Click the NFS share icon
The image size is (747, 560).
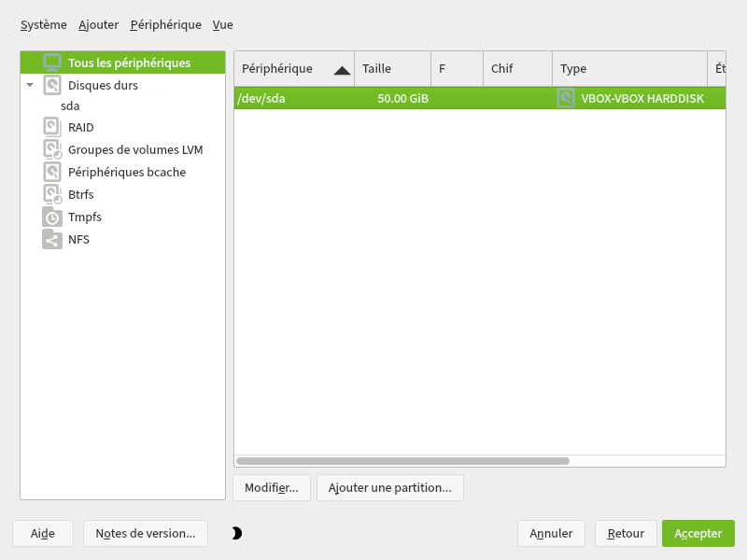pyautogui.click(x=52, y=239)
